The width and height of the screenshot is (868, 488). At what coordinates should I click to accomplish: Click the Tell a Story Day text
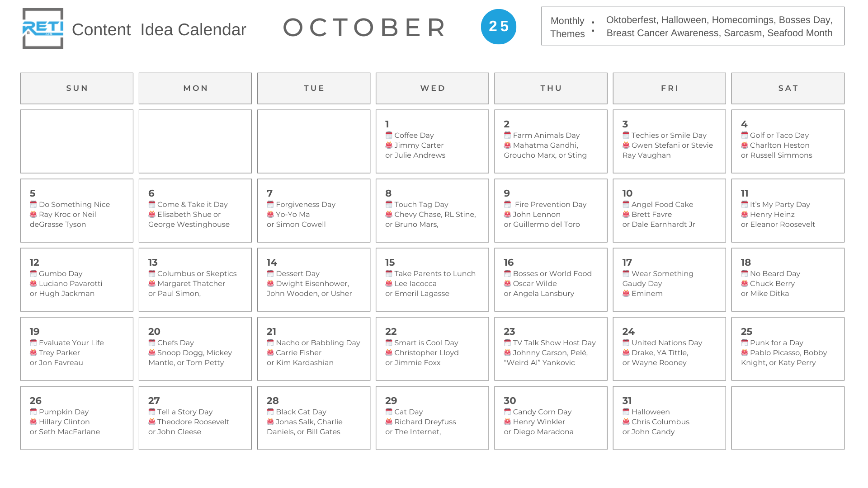pyautogui.click(x=185, y=412)
